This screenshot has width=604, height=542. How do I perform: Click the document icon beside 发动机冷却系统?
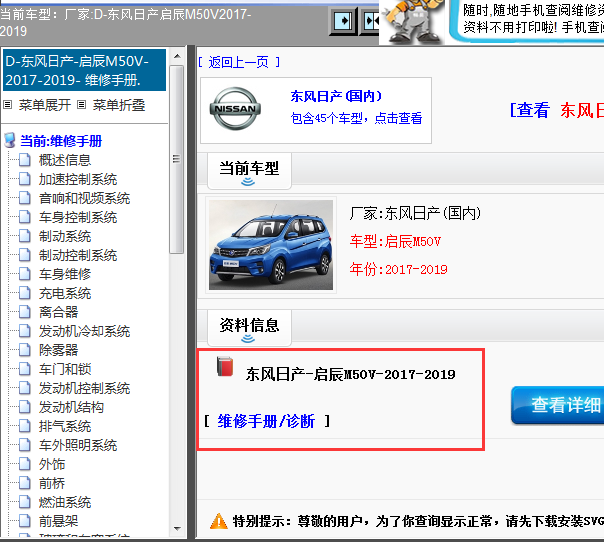click(25, 331)
